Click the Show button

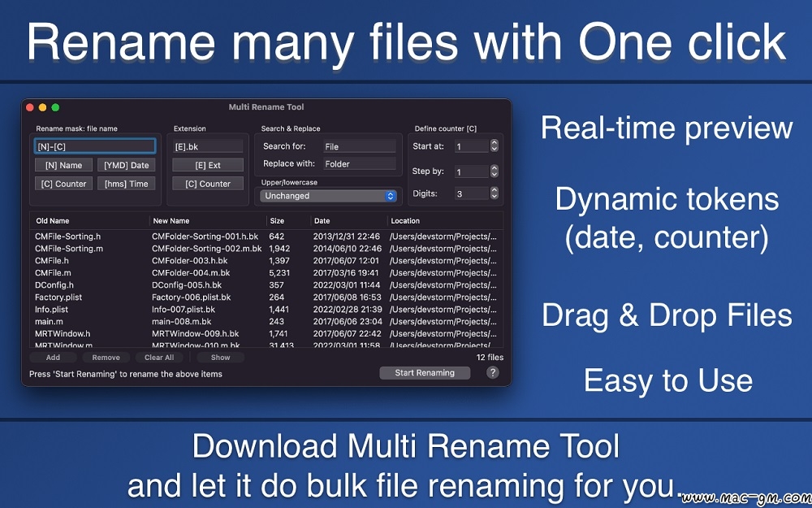point(221,357)
